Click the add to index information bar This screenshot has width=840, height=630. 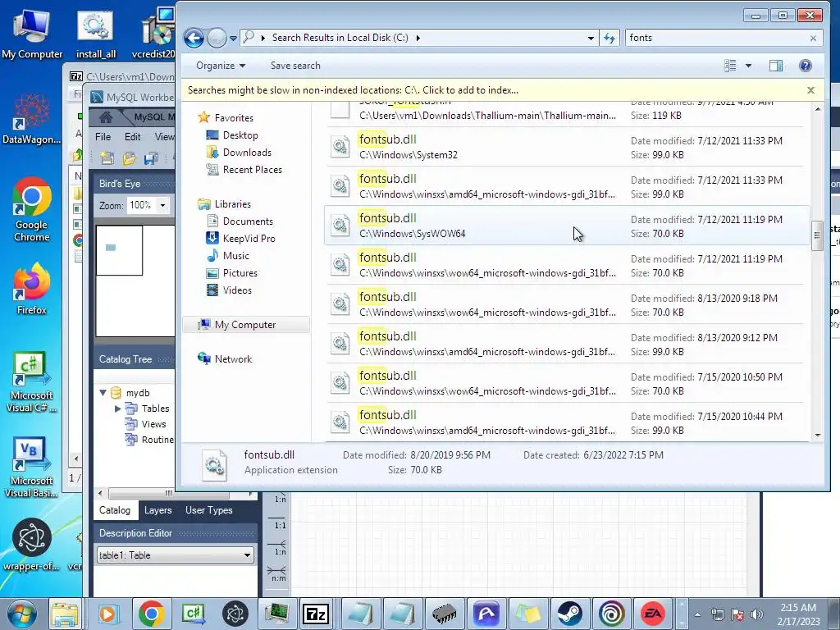point(354,90)
